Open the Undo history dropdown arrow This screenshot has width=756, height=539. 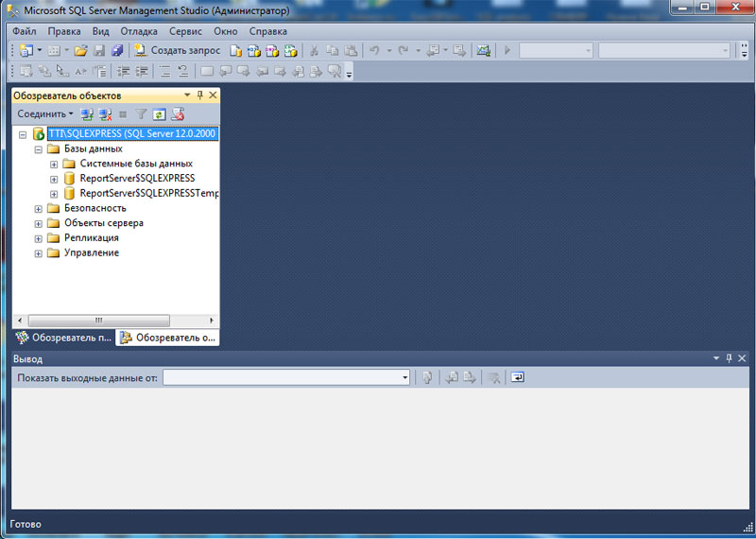388,50
